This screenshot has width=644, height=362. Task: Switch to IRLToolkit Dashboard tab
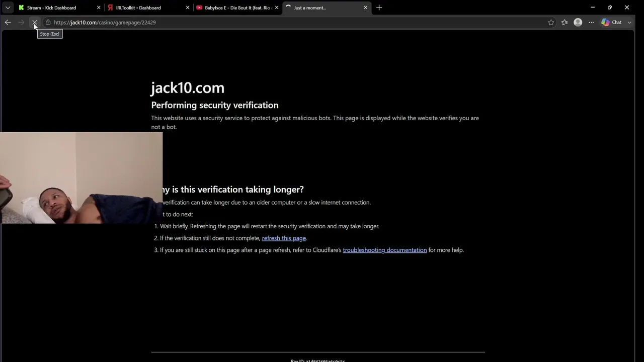pos(148,8)
